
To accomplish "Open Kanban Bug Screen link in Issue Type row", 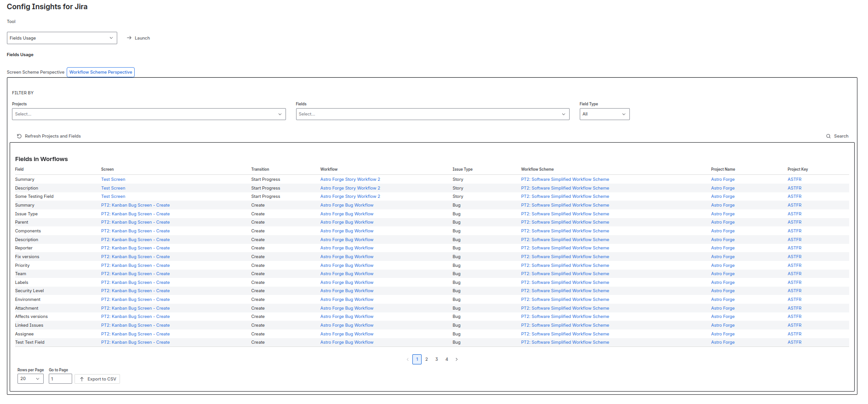I will (x=136, y=214).
